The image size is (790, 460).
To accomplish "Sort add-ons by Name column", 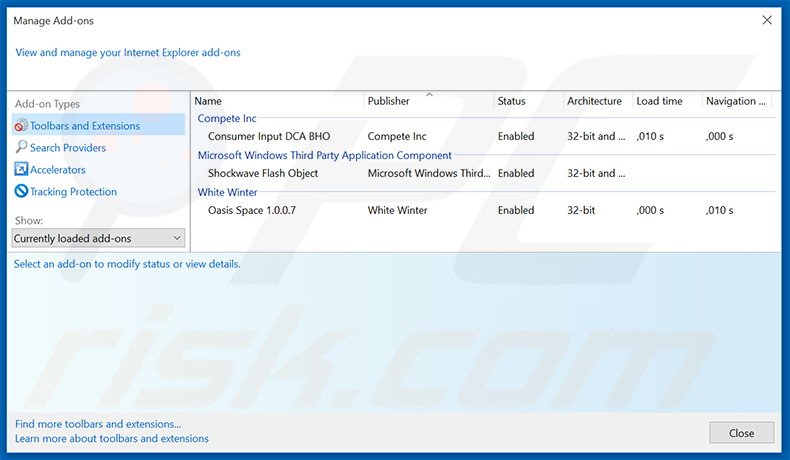I will [207, 101].
